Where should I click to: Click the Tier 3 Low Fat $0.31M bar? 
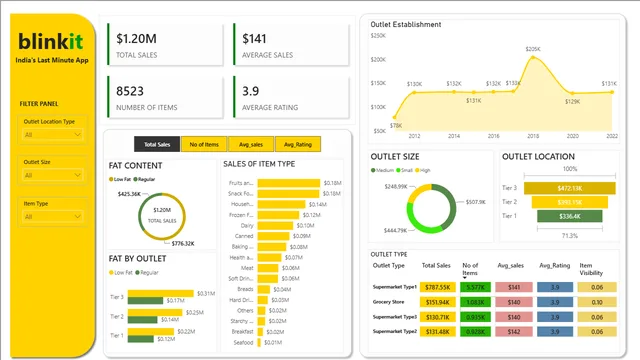coord(160,293)
